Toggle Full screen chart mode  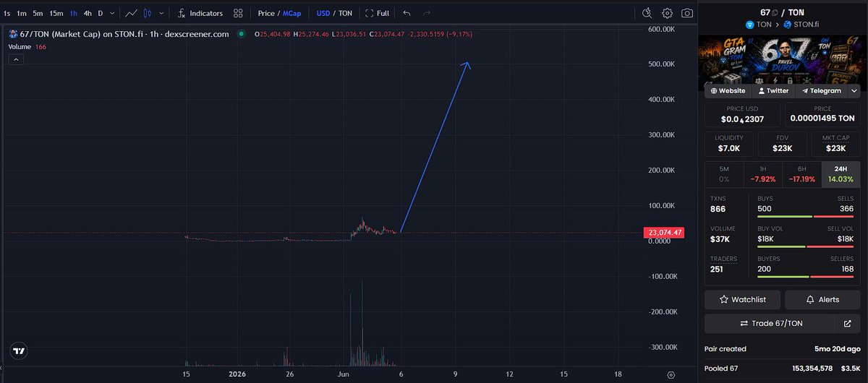coord(377,13)
